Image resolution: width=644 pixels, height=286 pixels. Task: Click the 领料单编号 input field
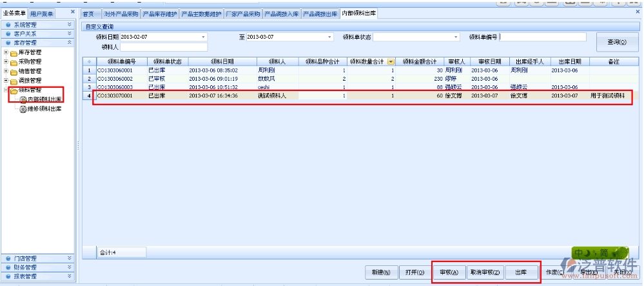click(543, 37)
